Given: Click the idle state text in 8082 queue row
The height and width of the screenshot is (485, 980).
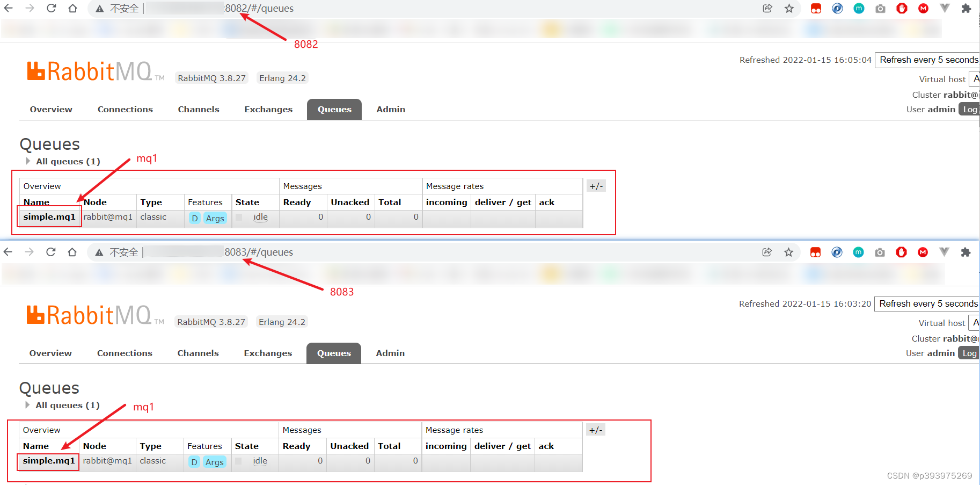Looking at the screenshot, I should click(x=260, y=217).
